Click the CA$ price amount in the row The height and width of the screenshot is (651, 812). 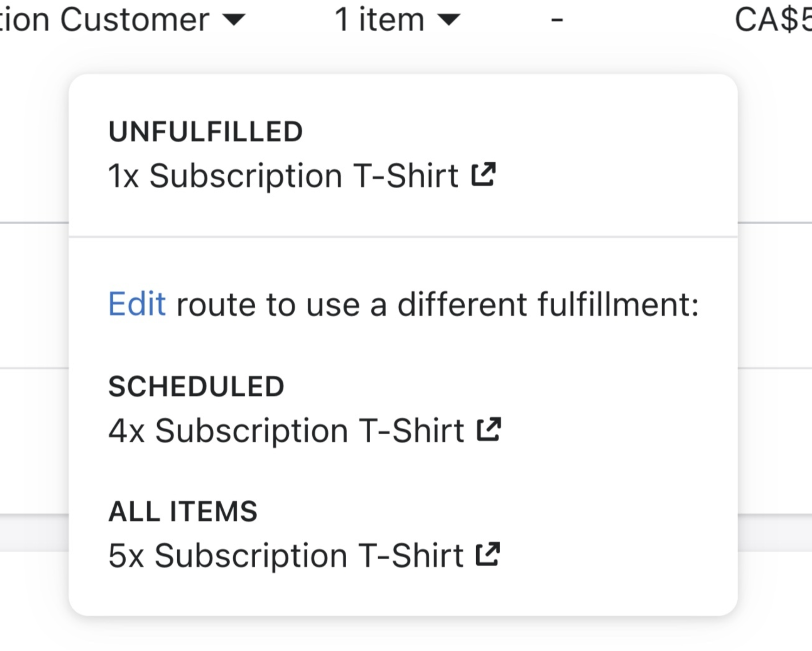click(x=772, y=20)
